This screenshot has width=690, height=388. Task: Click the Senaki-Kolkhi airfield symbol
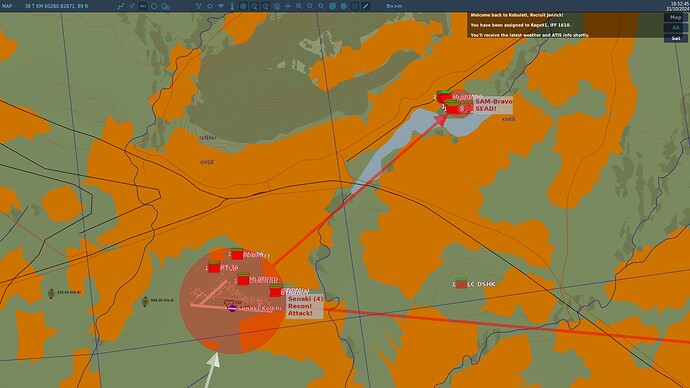(x=232, y=308)
